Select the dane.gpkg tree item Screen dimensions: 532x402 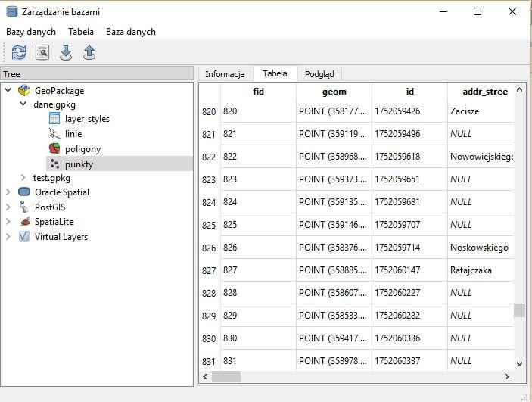(54, 104)
